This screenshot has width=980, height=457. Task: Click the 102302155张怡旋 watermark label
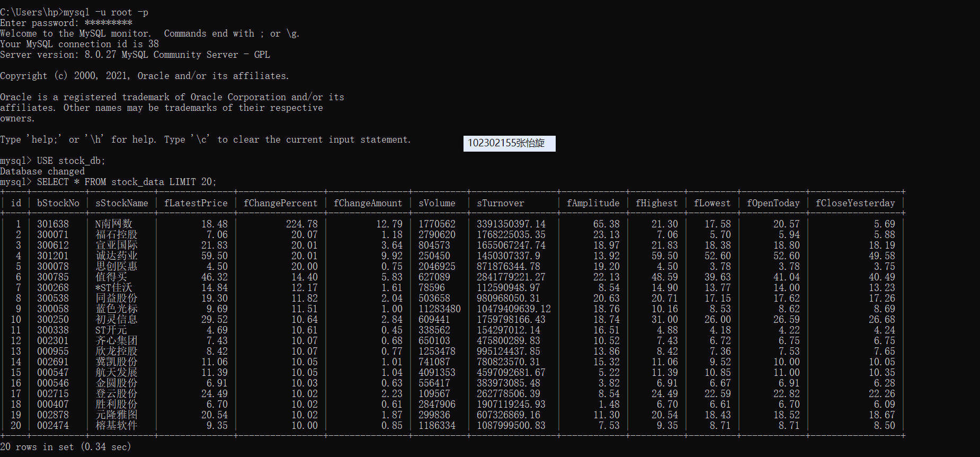[509, 143]
